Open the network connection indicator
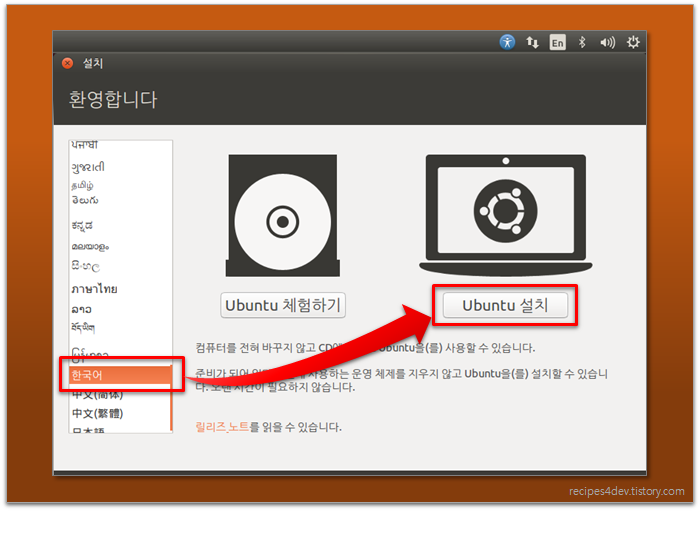Screen dimensions: 700x534 (532, 42)
